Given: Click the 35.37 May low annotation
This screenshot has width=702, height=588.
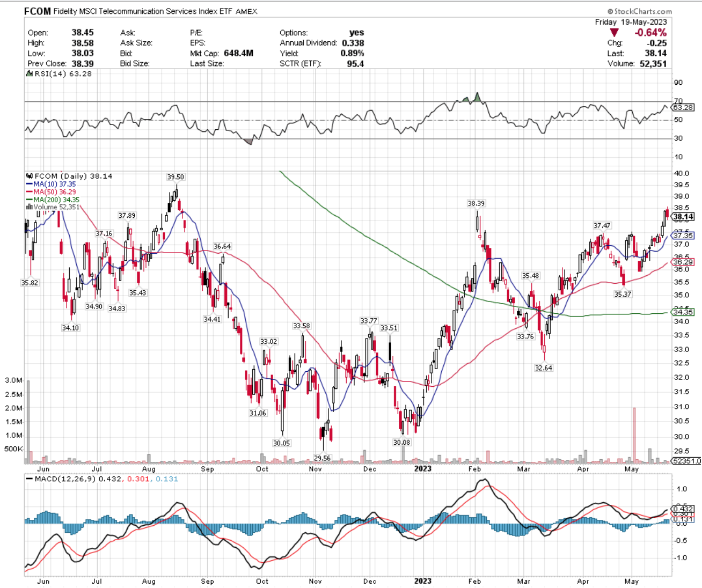Looking at the screenshot, I should (x=623, y=295).
